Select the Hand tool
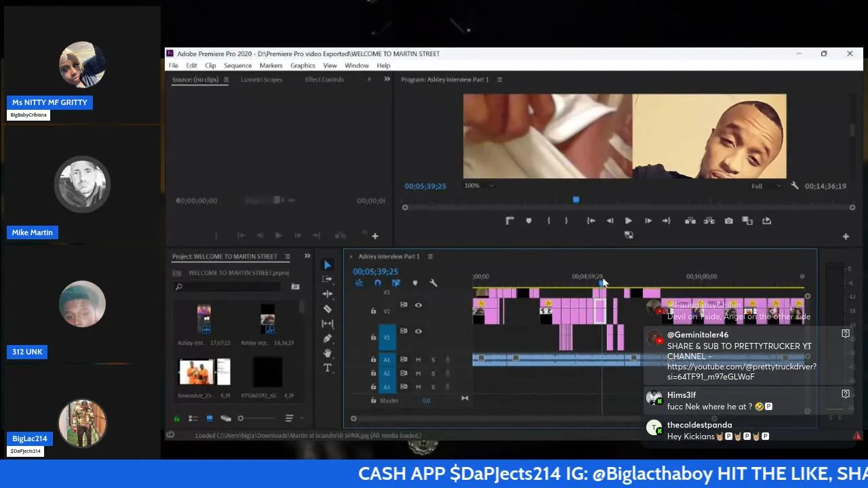This screenshot has width=868, height=488. 328,353
